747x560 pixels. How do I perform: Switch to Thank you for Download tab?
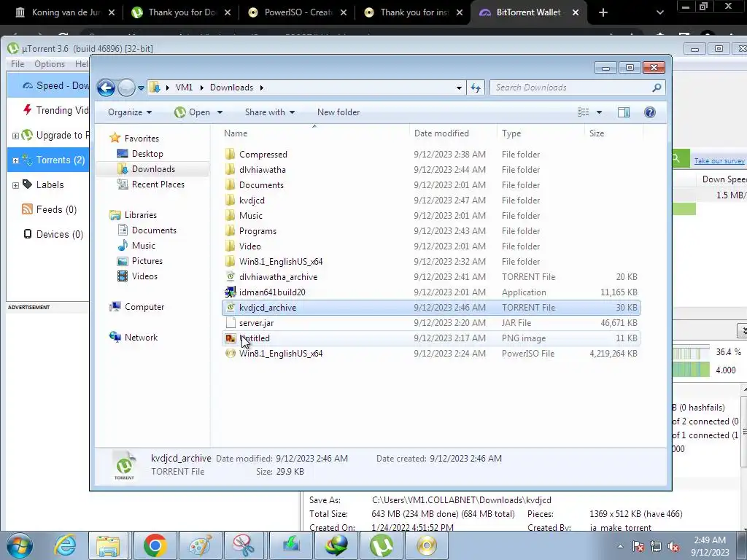click(181, 12)
